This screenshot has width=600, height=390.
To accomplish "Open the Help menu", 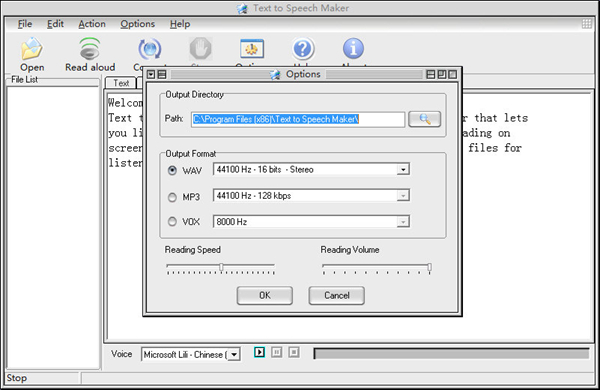I will pos(180,24).
